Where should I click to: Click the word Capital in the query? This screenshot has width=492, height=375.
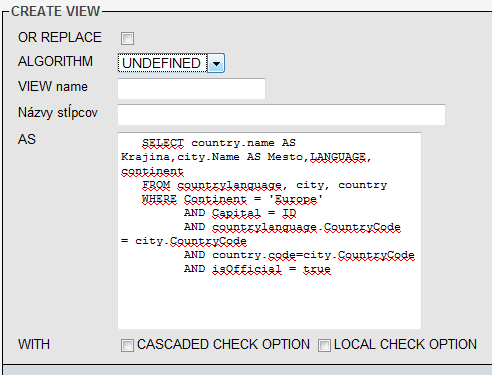tap(236, 213)
